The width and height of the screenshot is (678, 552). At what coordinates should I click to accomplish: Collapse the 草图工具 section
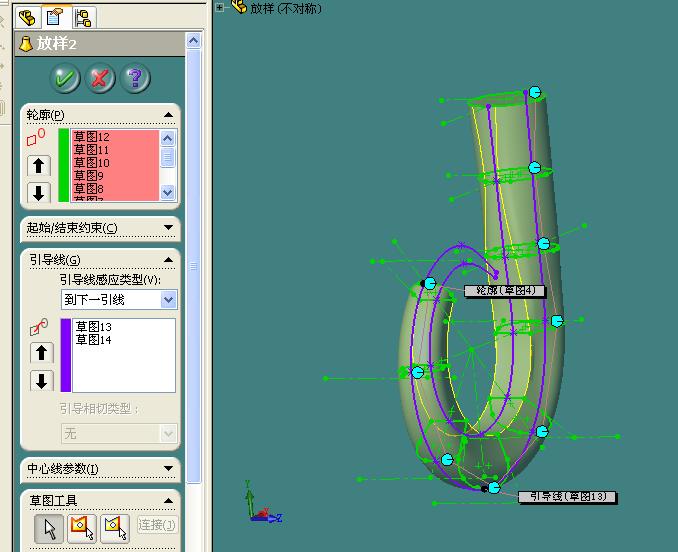(168, 501)
